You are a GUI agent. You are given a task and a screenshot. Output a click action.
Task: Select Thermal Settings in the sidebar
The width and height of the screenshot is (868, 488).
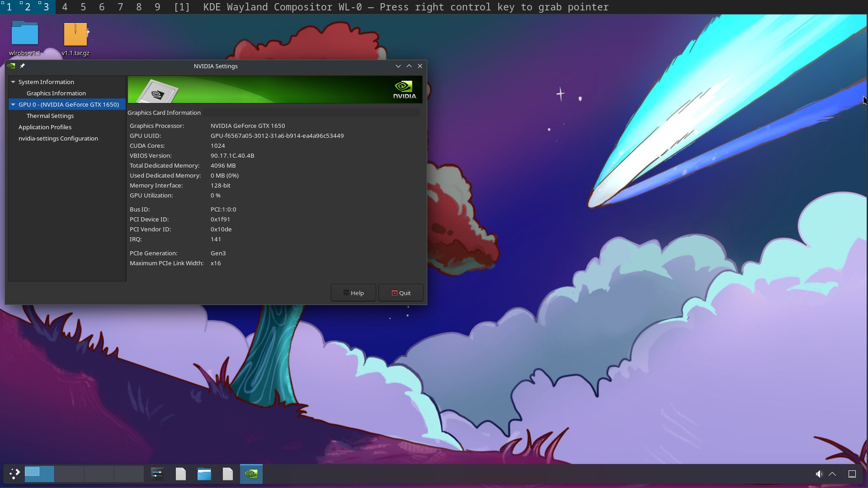(x=50, y=116)
